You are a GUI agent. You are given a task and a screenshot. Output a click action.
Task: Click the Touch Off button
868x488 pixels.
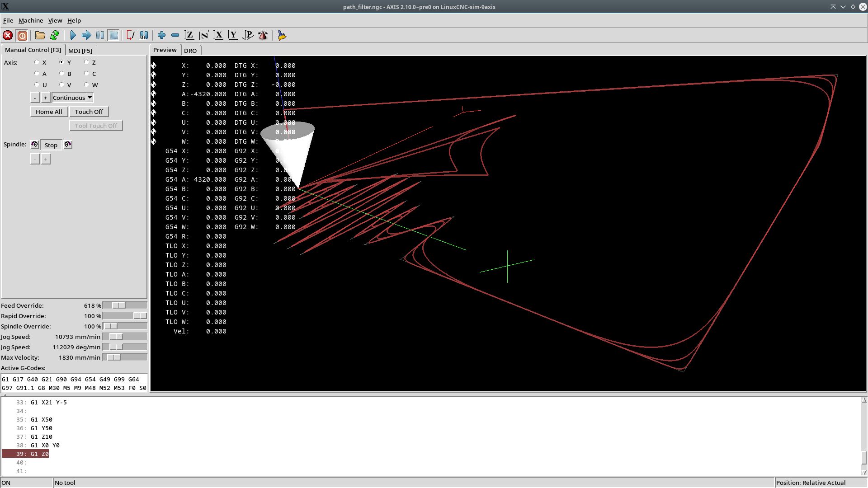(x=89, y=112)
